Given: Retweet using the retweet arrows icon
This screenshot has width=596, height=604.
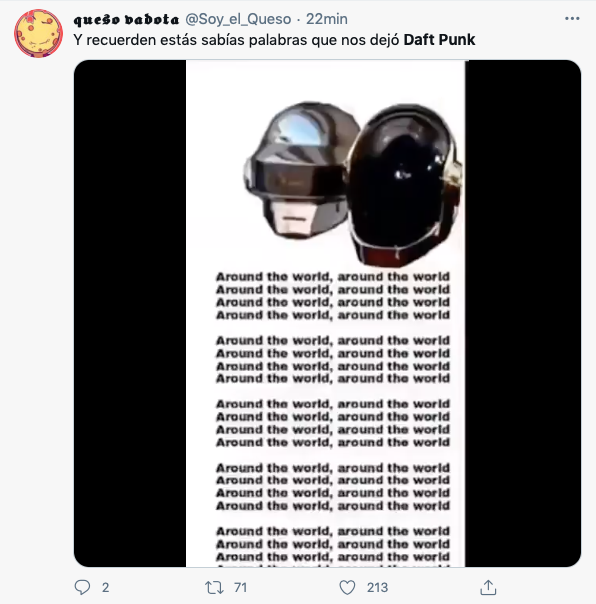Looking at the screenshot, I should 214,587.
